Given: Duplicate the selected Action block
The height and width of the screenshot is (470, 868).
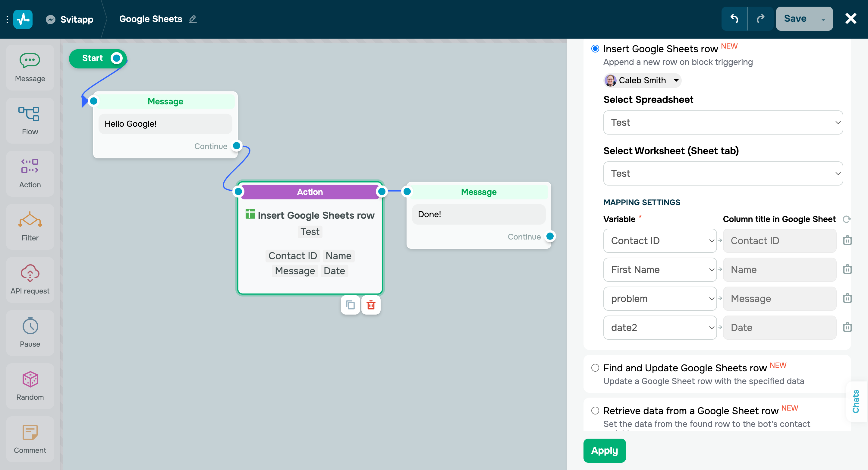Looking at the screenshot, I should 350,305.
